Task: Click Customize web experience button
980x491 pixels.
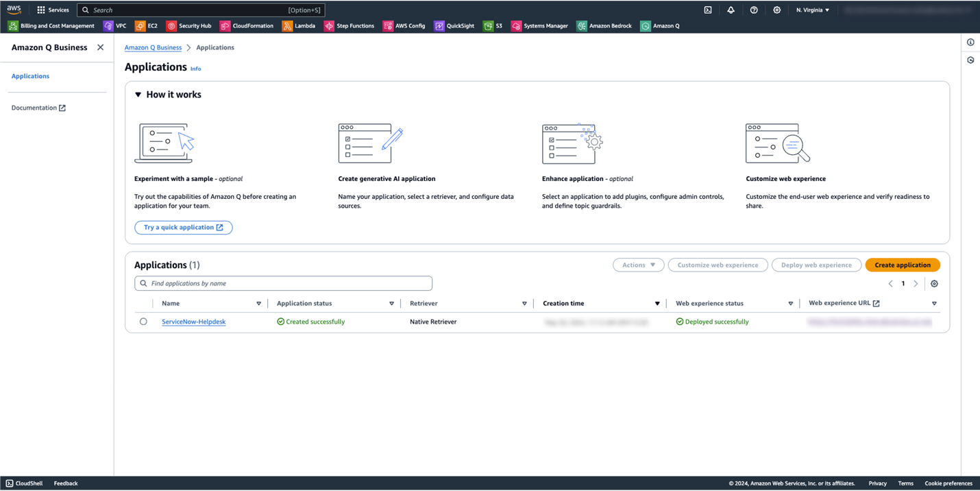Action: 718,265
